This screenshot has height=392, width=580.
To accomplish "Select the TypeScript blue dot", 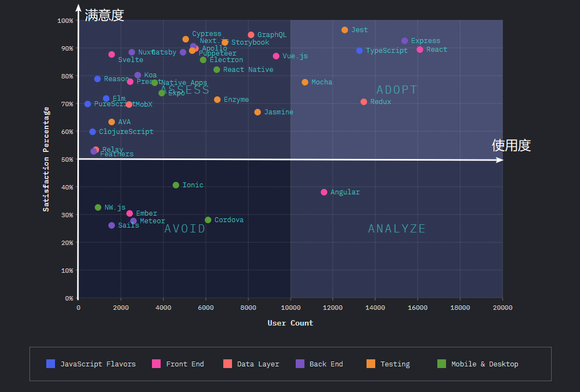I will 359,51.
